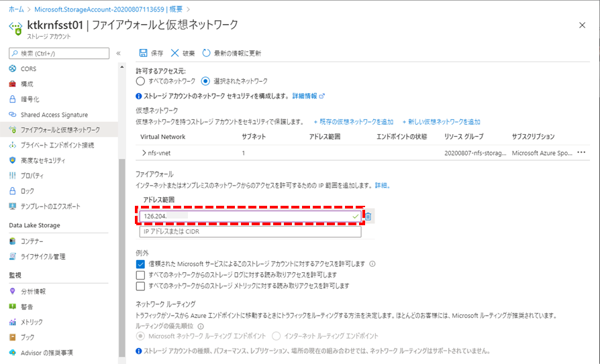The width and height of the screenshot is (600, 364).
Task: Click the ライフサイクル管理 icon
Action: [13, 257]
